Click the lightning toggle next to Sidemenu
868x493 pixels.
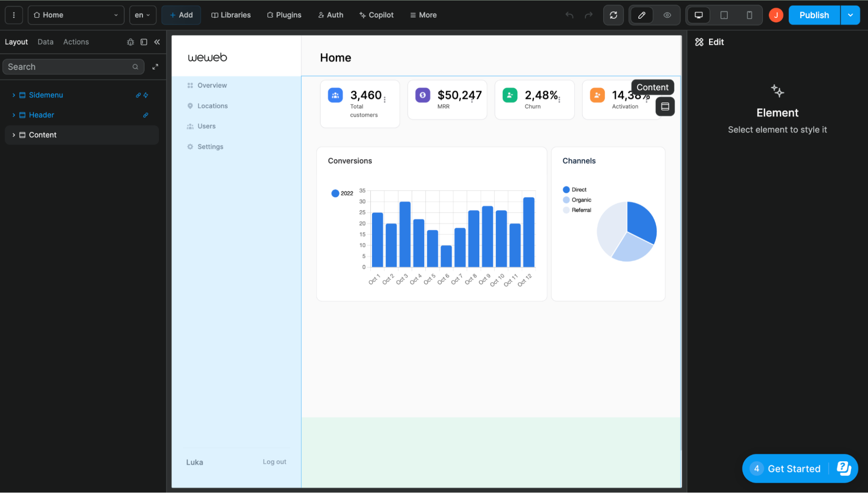coord(146,95)
